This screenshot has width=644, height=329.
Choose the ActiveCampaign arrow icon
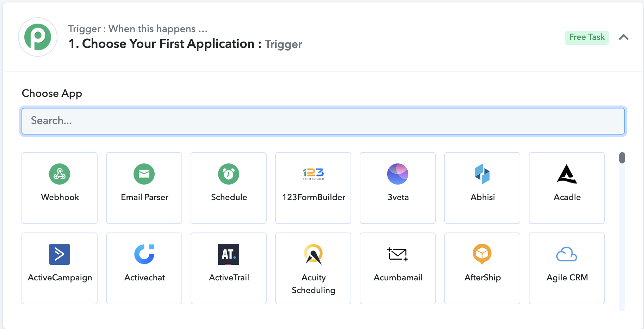pos(60,254)
